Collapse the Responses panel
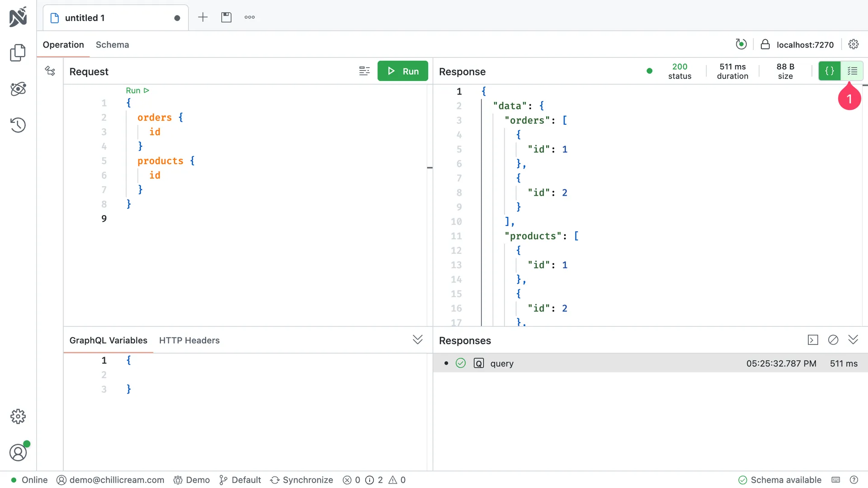The height and width of the screenshot is (488, 868). click(854, 340)
